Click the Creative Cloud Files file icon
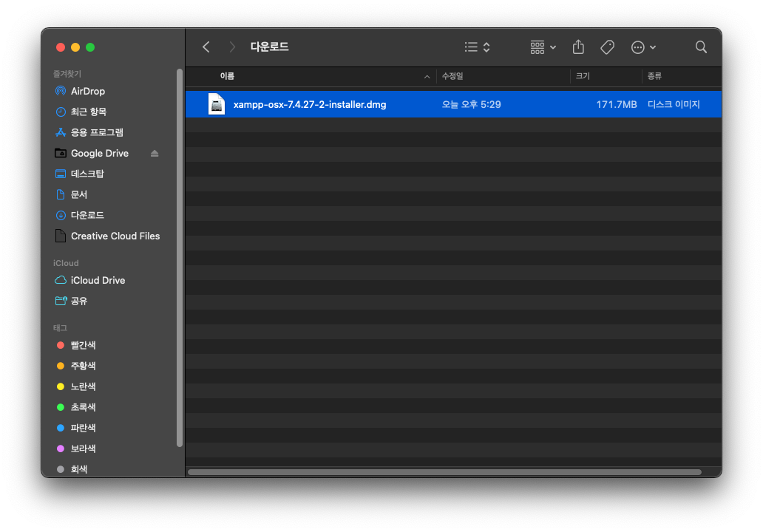This screenshot has width=763, height=532. point(61,236)
